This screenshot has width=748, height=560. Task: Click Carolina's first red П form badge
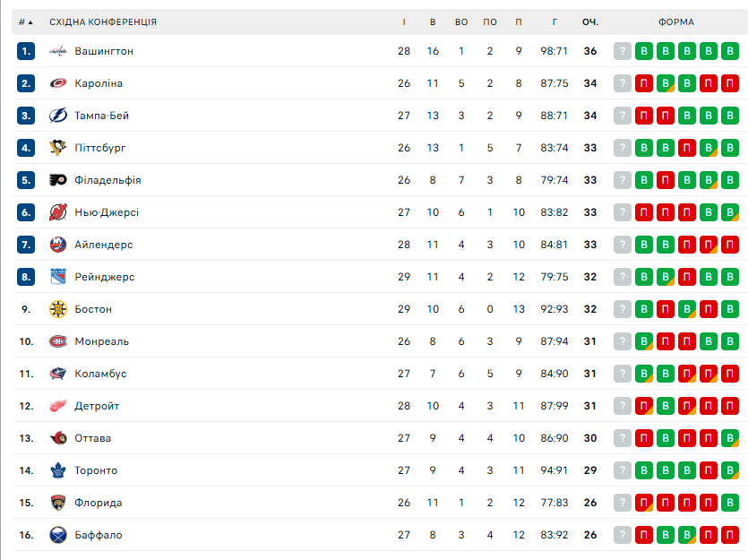click(x=644, y=83)
